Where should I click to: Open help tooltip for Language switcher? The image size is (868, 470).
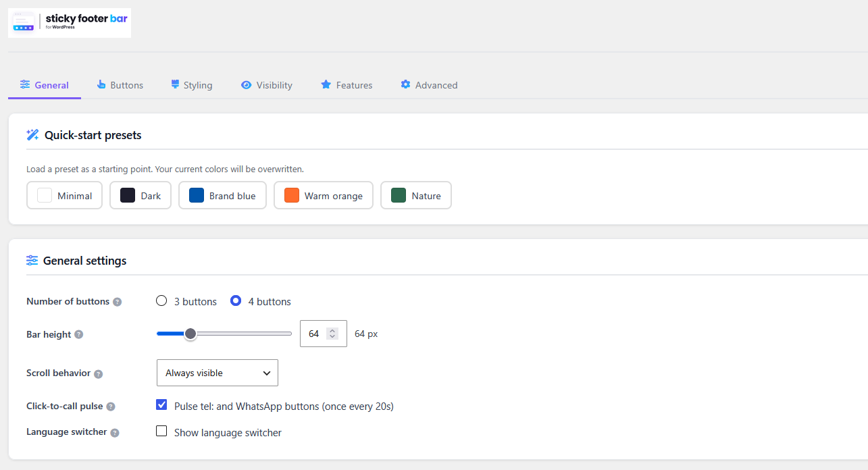point(115,432)
